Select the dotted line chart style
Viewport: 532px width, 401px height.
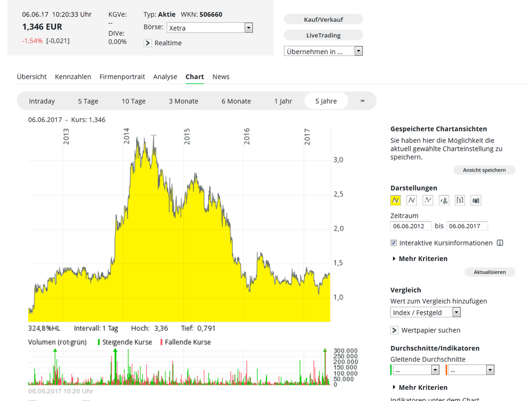tap(427, 200)
